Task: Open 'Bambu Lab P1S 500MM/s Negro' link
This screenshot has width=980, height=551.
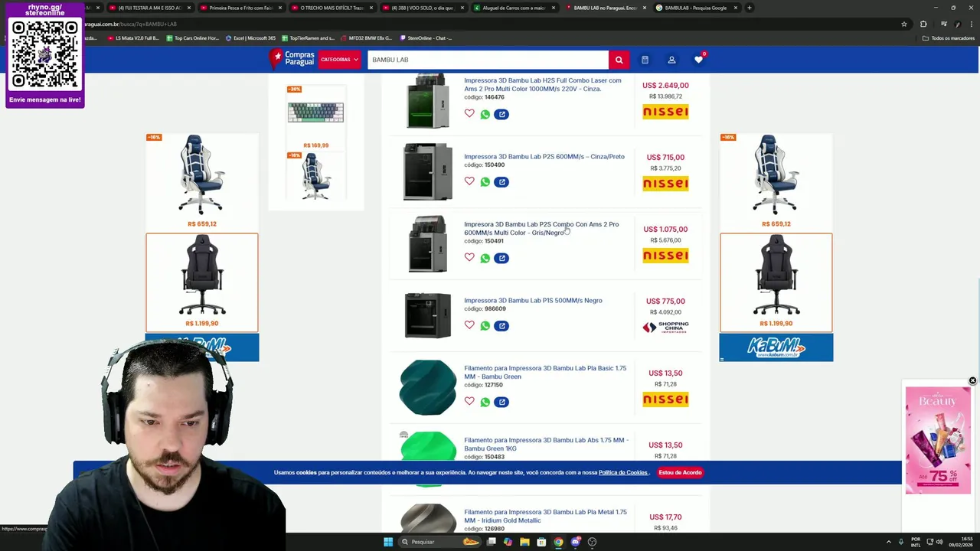Action: 533,300
